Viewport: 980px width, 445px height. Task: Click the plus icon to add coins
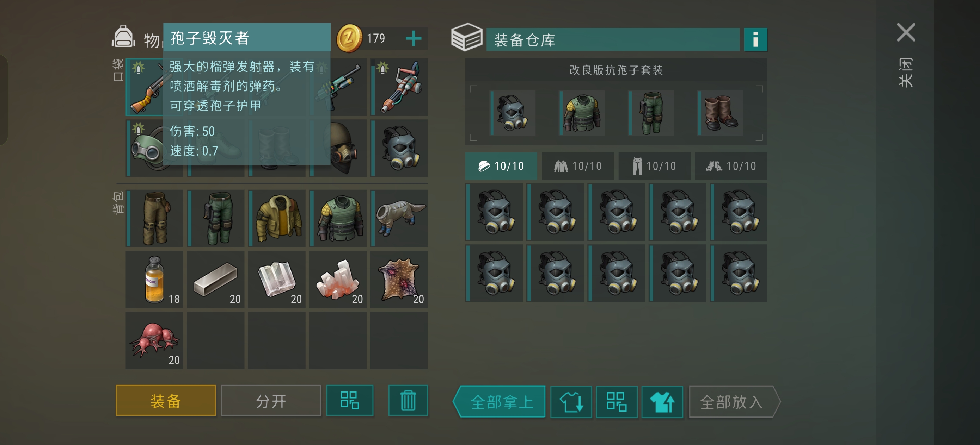(x=413, y=38)
